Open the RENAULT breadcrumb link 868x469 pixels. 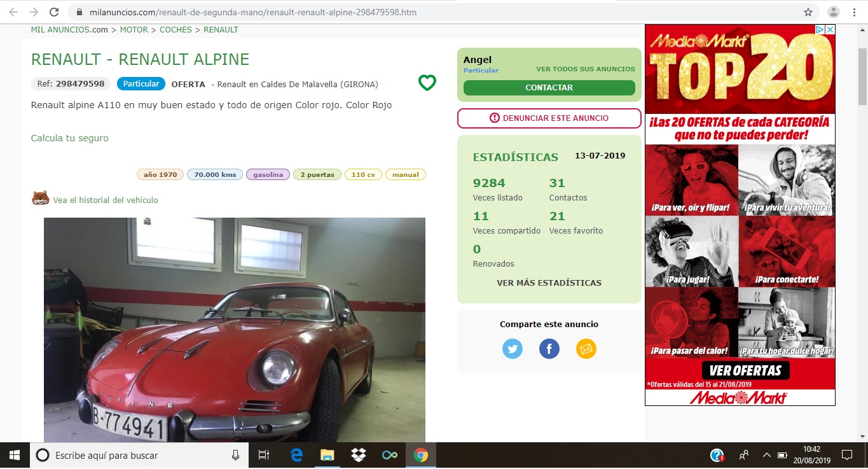pos(221,30)
